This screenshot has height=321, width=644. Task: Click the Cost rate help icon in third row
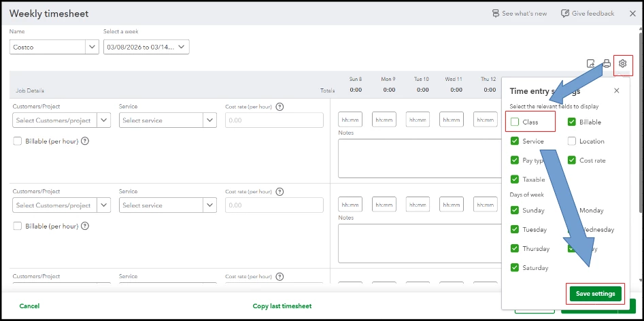[x=279, y=277]
